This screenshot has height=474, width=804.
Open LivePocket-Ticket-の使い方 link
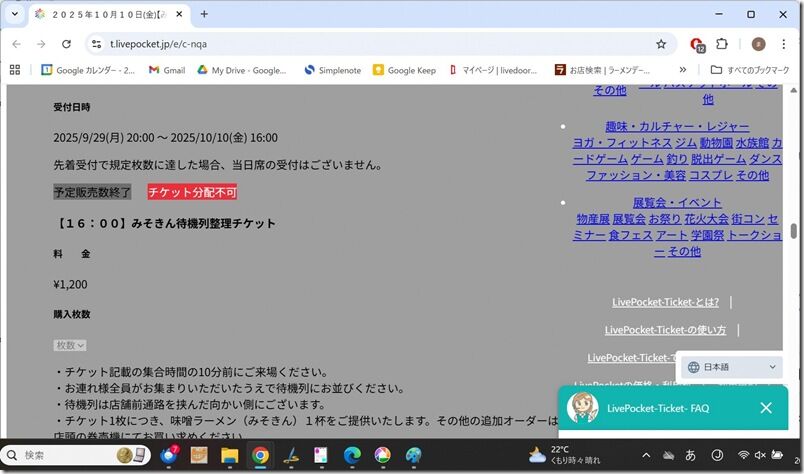point(665,330)
